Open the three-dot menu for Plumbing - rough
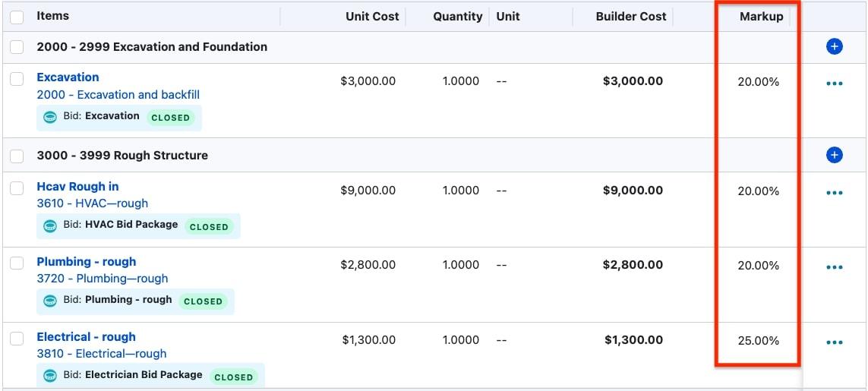The width and height of the screenshot is (868, 391). coord(834,267)
